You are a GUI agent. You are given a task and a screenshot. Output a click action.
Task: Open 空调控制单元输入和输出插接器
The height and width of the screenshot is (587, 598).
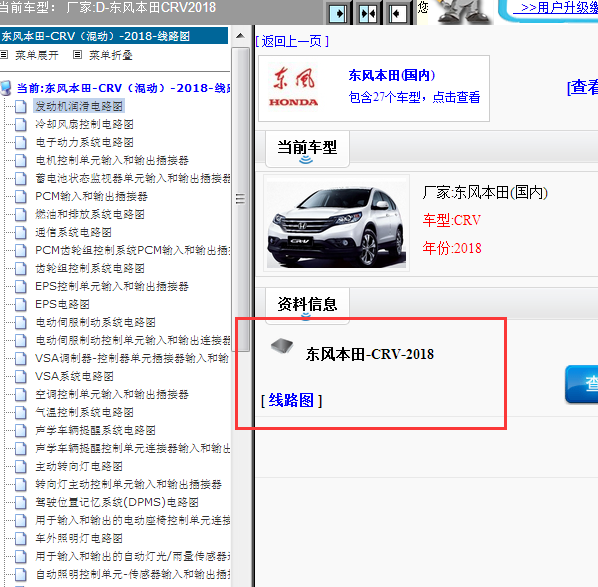(112, 394)
